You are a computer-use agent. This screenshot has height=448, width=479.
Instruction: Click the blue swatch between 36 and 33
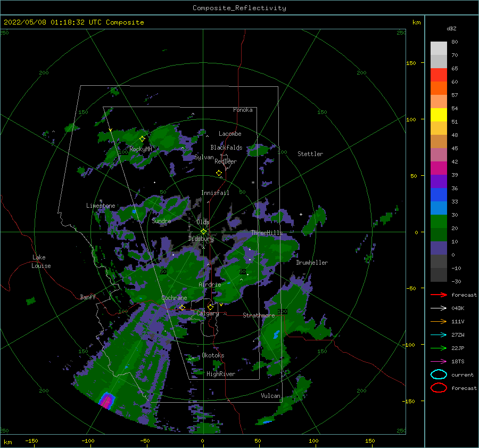(439, 195)
